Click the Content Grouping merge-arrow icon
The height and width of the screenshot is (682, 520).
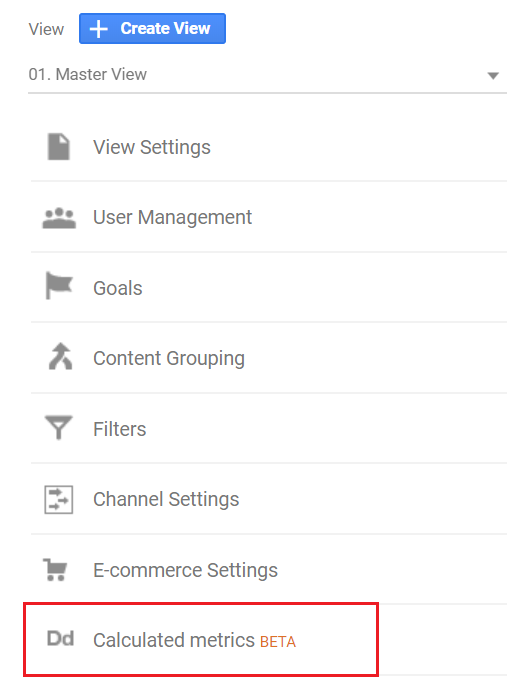click(x=60, y=356)
